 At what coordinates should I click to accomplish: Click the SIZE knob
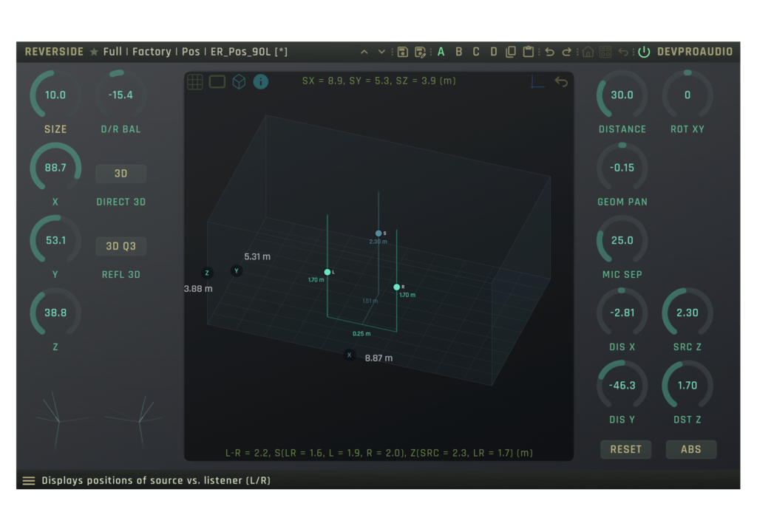coord(55,95)
